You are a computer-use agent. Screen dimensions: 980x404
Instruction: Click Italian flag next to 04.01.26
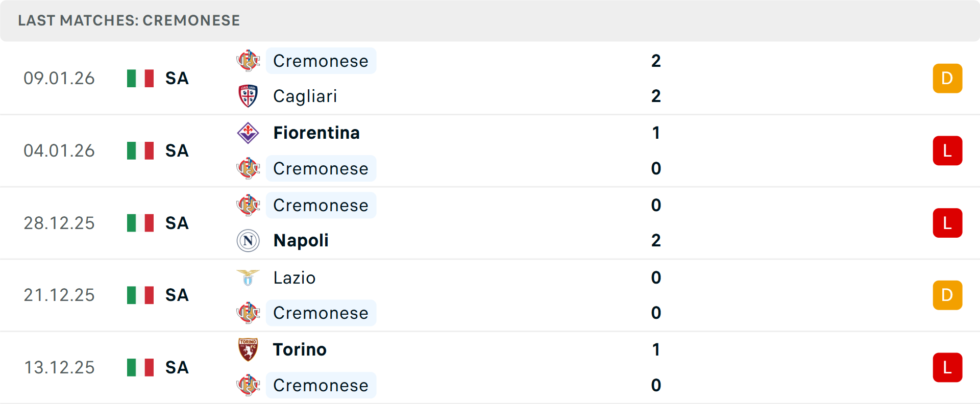point(140,150)
